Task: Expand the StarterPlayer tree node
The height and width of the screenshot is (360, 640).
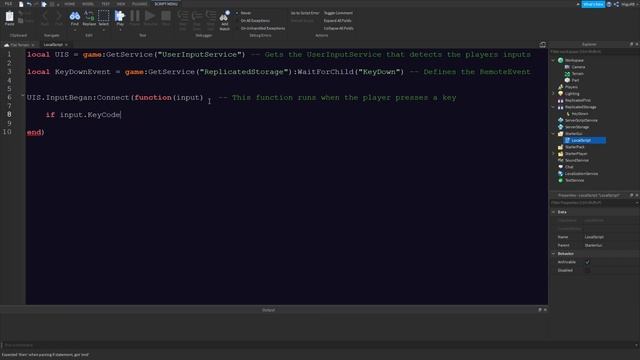Action: (x=553, y=153)
